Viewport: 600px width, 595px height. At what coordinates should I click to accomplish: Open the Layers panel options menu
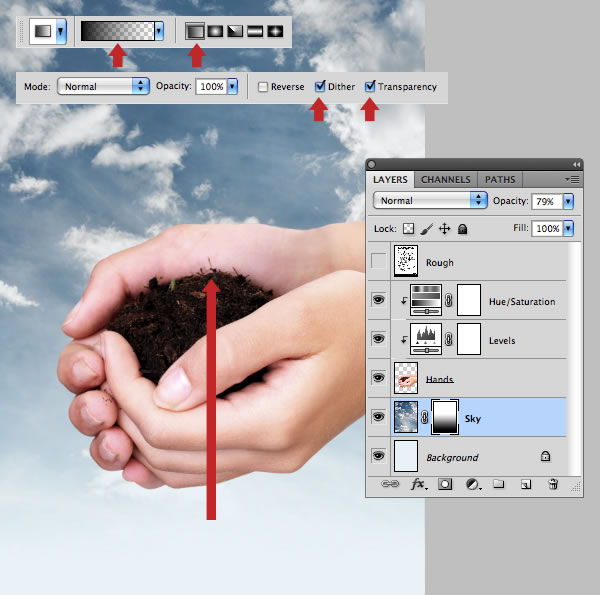(572, 179)
